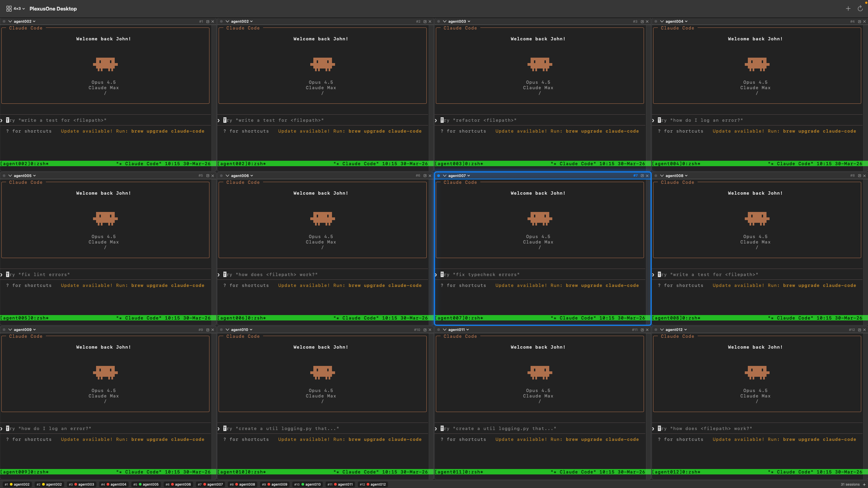Click plus icon next to 31 sessions
The image size is (868, 488).
coord(864,484)
